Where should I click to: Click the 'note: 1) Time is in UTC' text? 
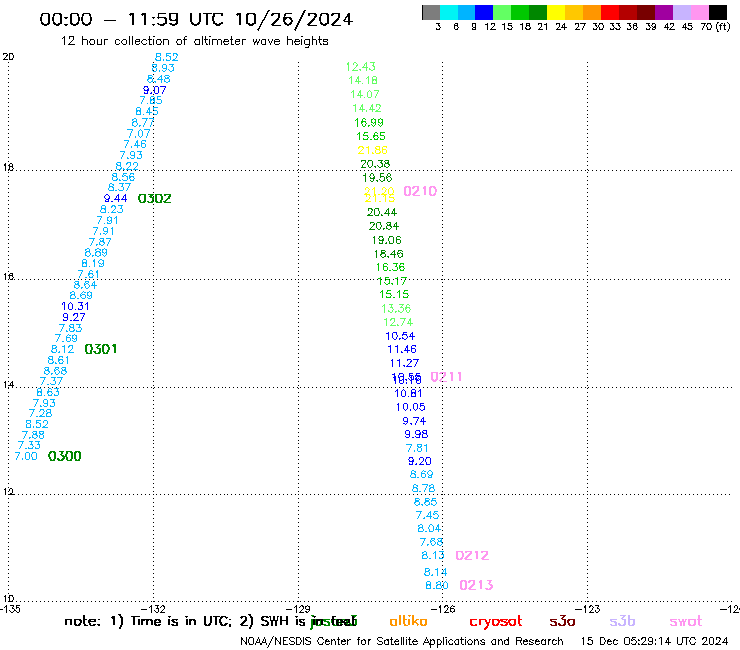[x=148, y=621]
